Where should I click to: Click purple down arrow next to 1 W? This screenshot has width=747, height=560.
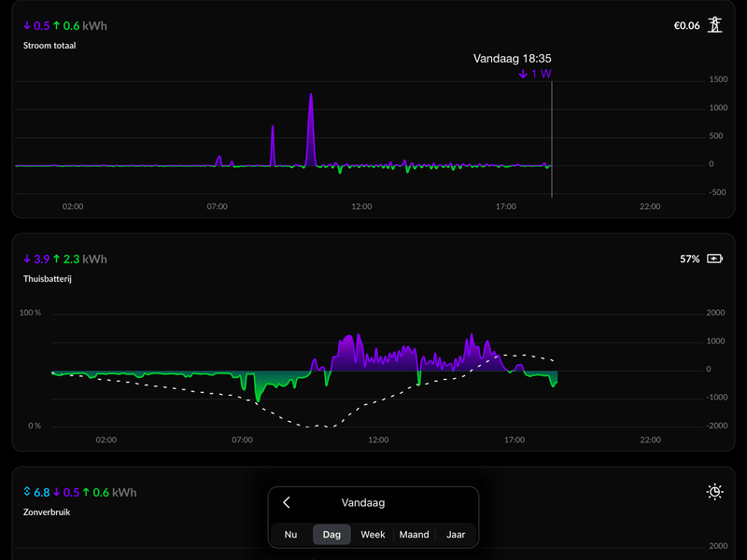523,74
